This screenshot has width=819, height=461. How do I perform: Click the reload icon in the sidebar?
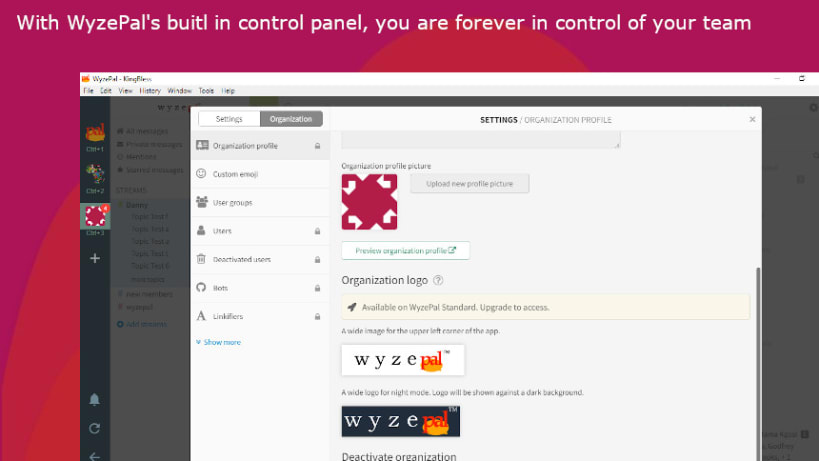click(x=95, y=429)
